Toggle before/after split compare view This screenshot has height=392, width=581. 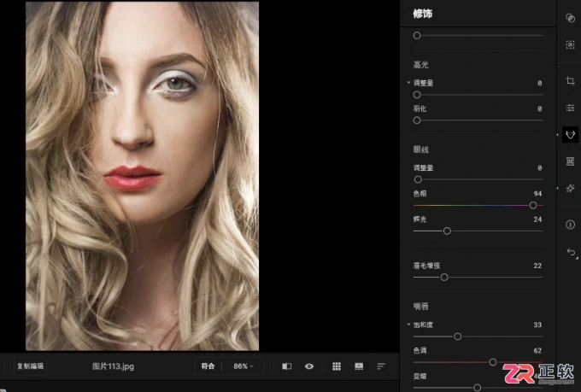coord(287,366)
